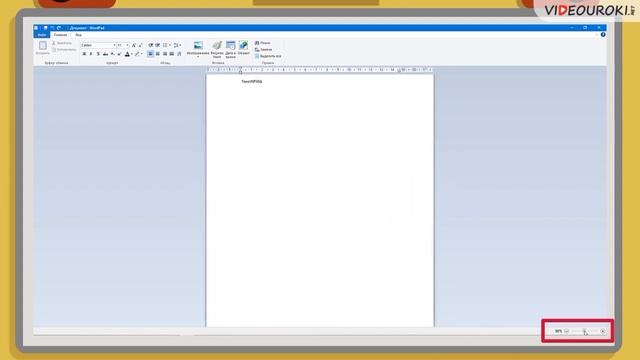Click the Redo arrow in title bar
The image size is (640, 360).
59,28
